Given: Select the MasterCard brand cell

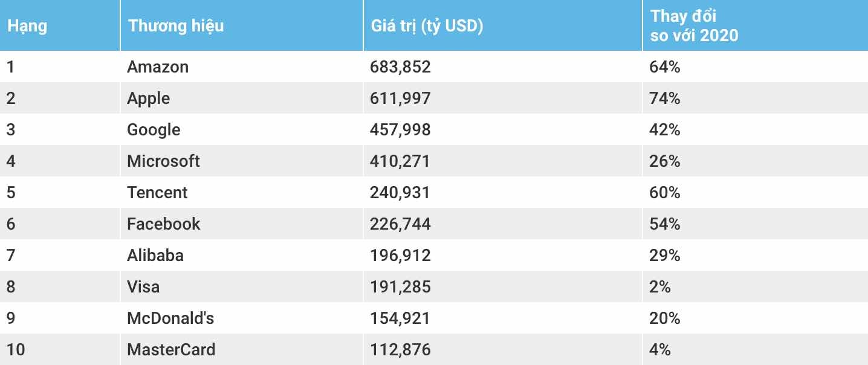Looking at the screenshot, I should [x=171, y=349].
